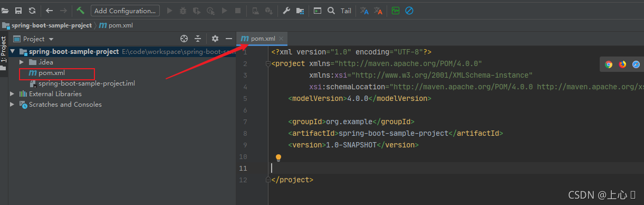This screenshot has height=205, width=644.
Task: Click the Tail toolbar button
Action: 346,11
